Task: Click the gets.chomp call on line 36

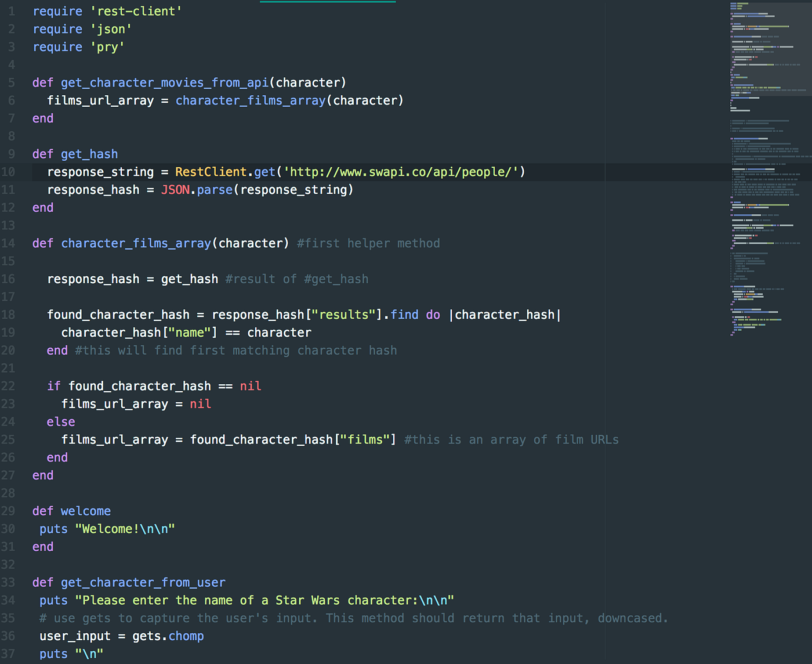Action: click(167, 636)
